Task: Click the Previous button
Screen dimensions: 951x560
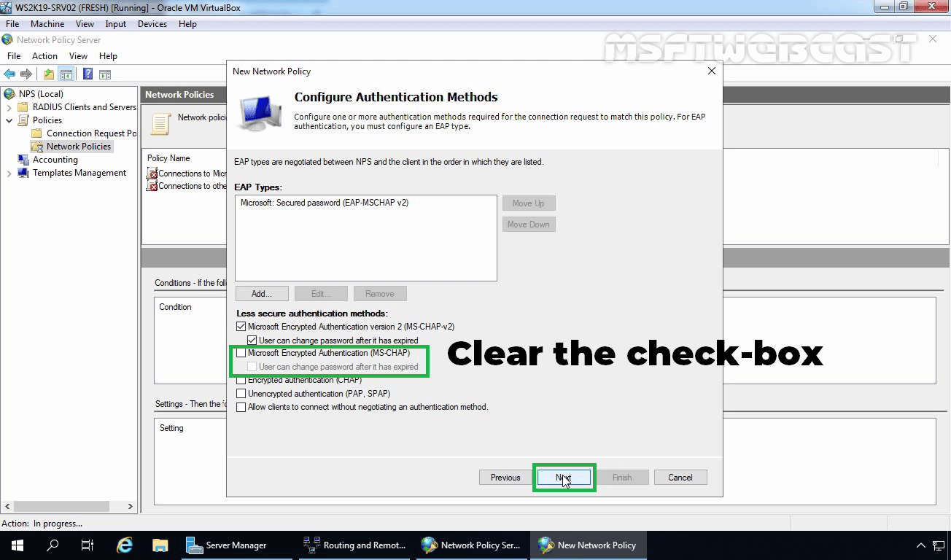Action: point(505,478)
